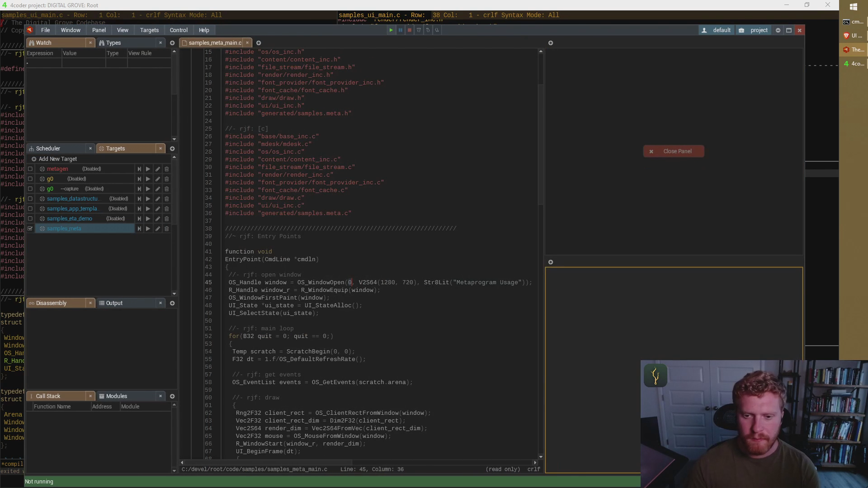Delete the samples_eta_demo target
The width and height of the screenshot is (868, 488).
pyautogui.click(x=166, y=219)
